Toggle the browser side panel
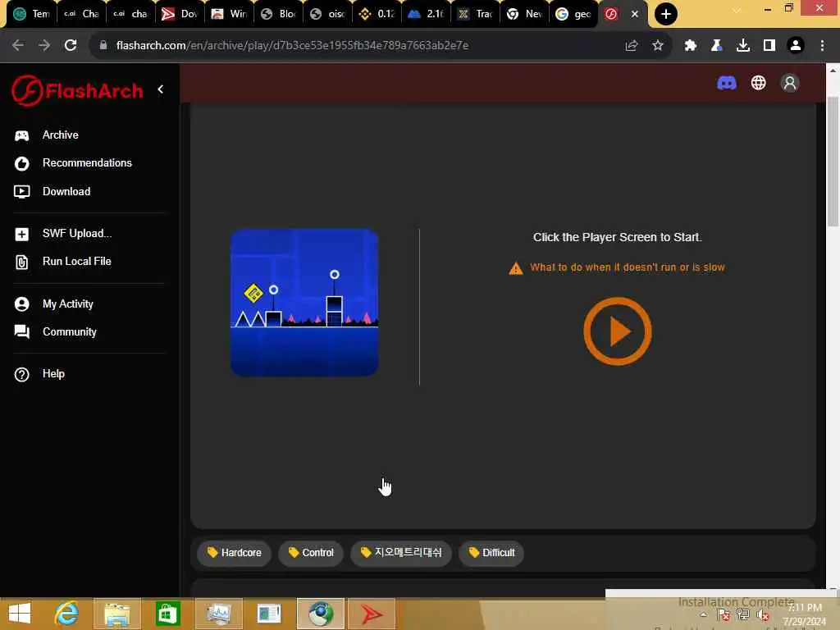Screen dimensions: 840x630 769,46
